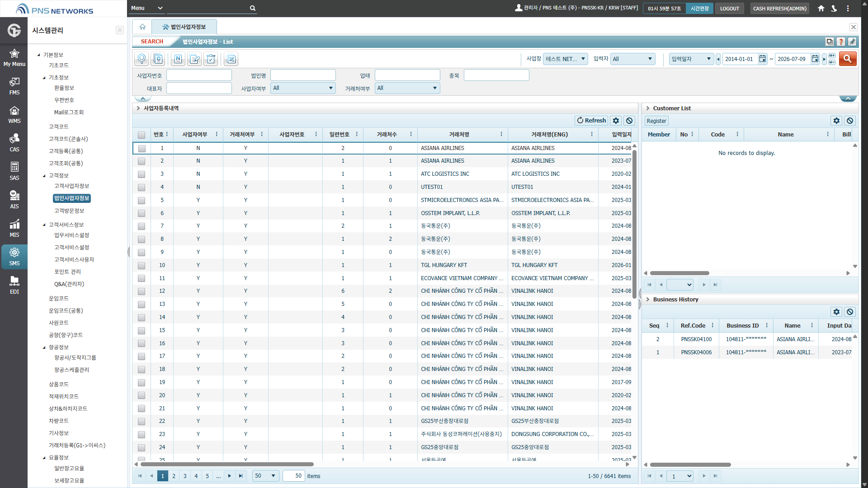
Task: Click the 사업자번호 search input field
Action: pos(199,75)
